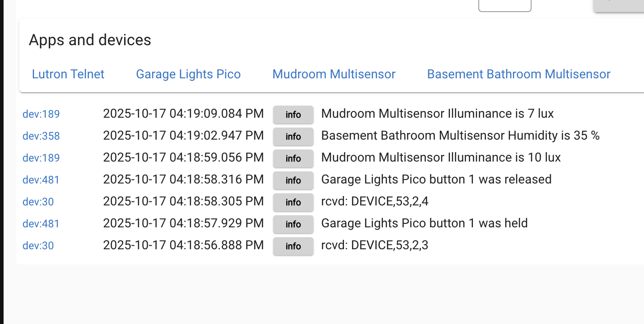The height and width of the screenshot is (324, 644).
Task: Click dev:30 link for DEVICE,53,2,4 entry
Action: coord(38,202)
